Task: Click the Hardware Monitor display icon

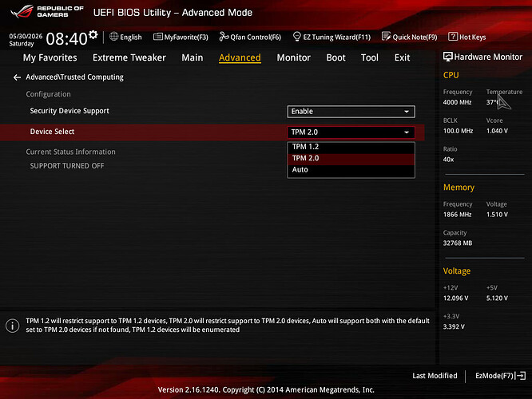Action: coord(448,57)
